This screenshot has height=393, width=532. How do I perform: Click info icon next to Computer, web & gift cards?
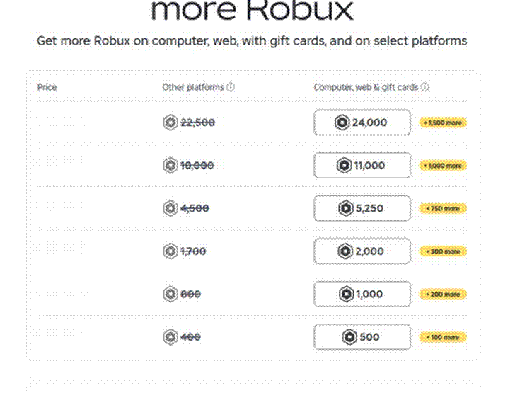tap(424, 87)
